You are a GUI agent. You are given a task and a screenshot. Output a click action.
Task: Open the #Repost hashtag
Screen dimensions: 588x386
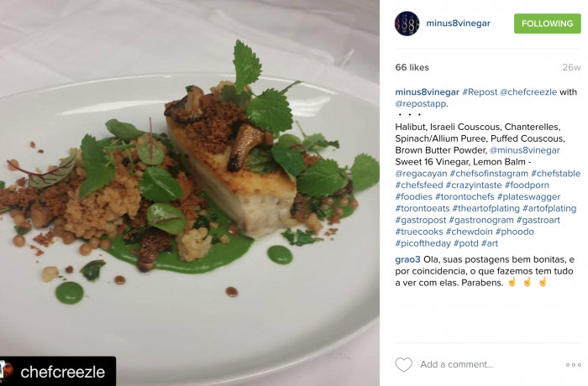pyautogui.click(x=480, y=92)
